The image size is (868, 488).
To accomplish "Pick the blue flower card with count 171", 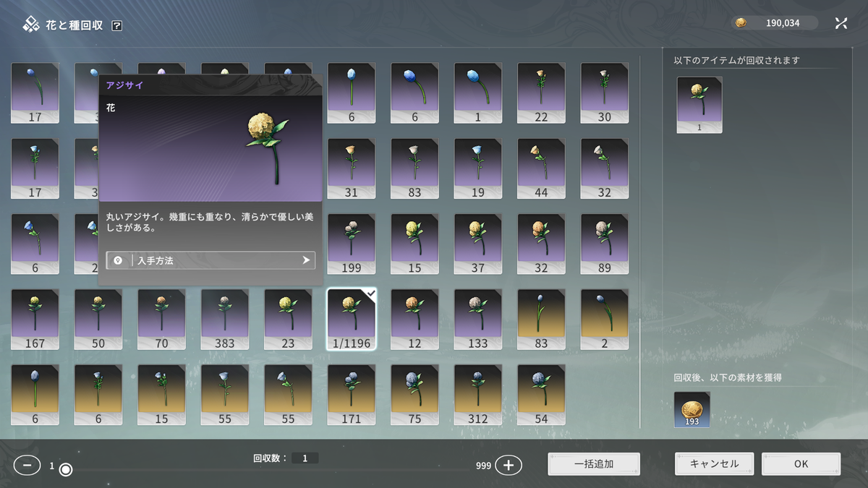I will coord(351,395).
